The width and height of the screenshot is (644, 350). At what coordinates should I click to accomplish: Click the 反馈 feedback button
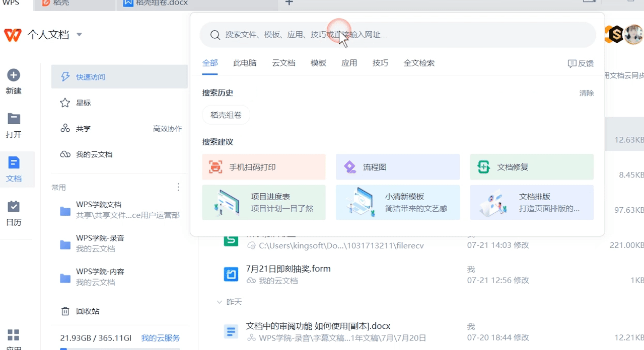(581, 63)
